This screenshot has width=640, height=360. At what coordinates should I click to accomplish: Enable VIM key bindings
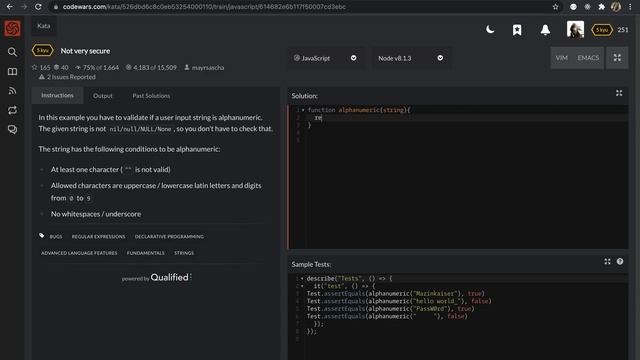(x=562, y=58)
